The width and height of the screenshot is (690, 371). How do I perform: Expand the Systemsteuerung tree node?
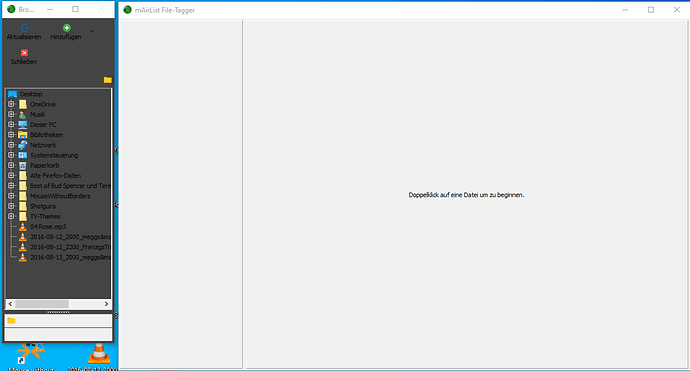click(x=11, y=155)
